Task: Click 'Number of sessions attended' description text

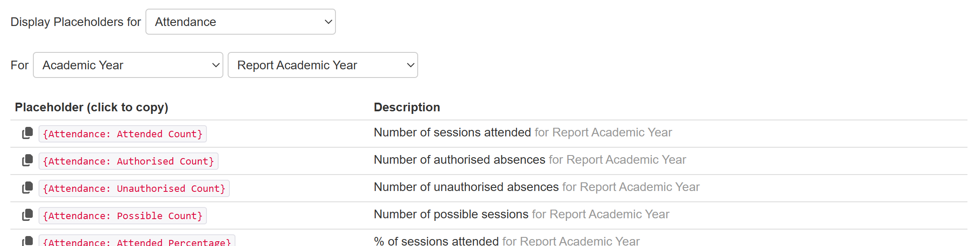Action: (452, 133)
